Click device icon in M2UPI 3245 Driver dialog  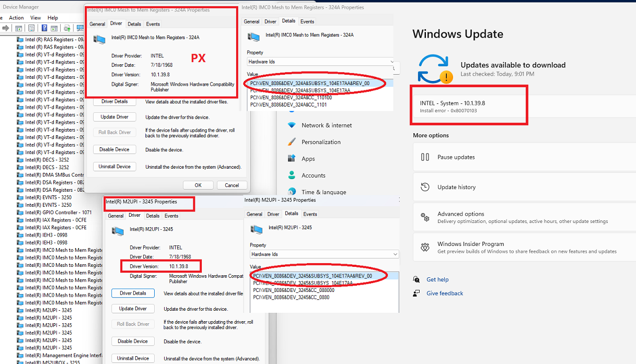point(117,230)
